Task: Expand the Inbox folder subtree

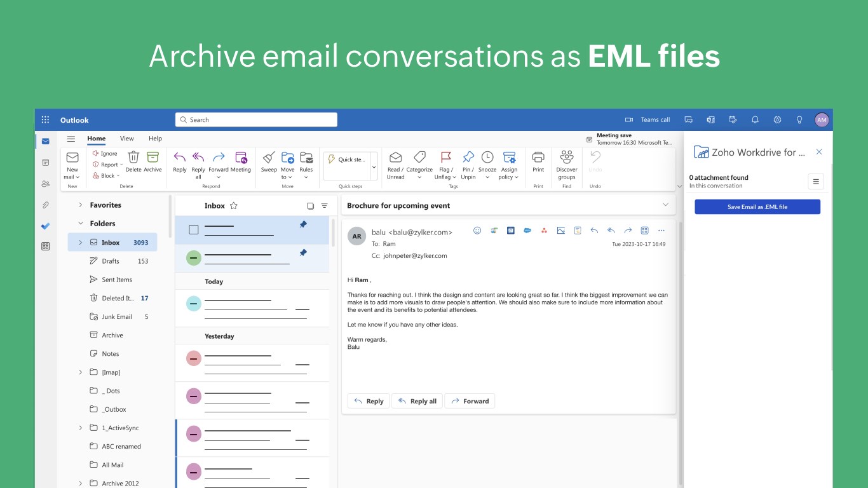Action: (x=81, y=243)
